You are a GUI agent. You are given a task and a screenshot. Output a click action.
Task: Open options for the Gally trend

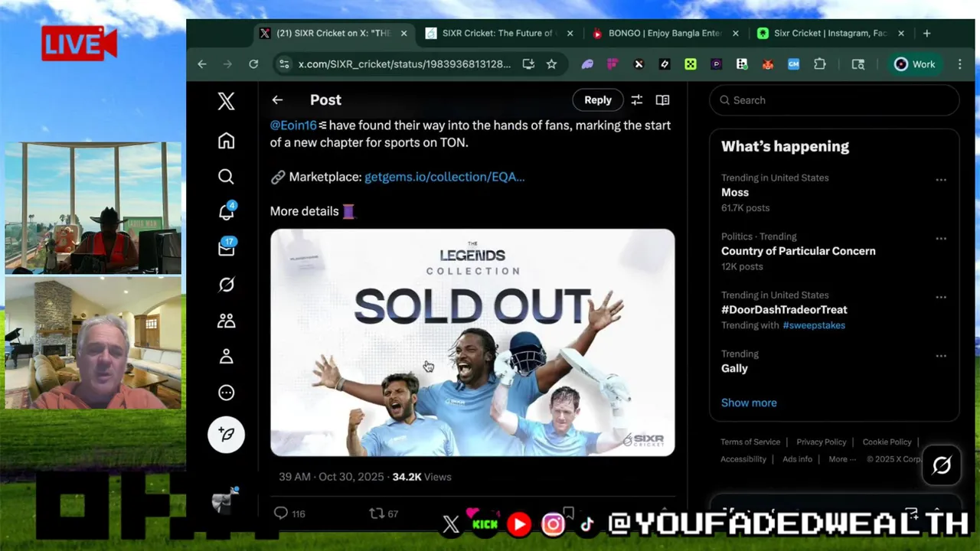(941, 356)
